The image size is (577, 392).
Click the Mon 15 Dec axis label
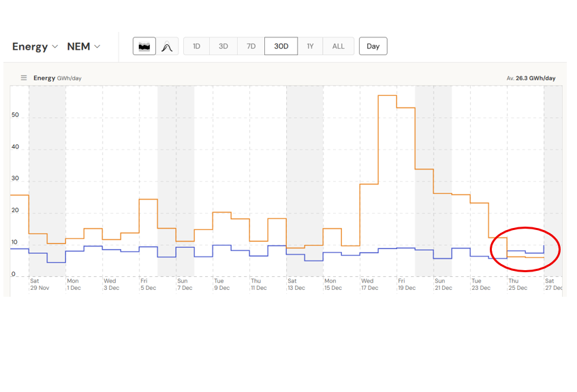[333, 284]
